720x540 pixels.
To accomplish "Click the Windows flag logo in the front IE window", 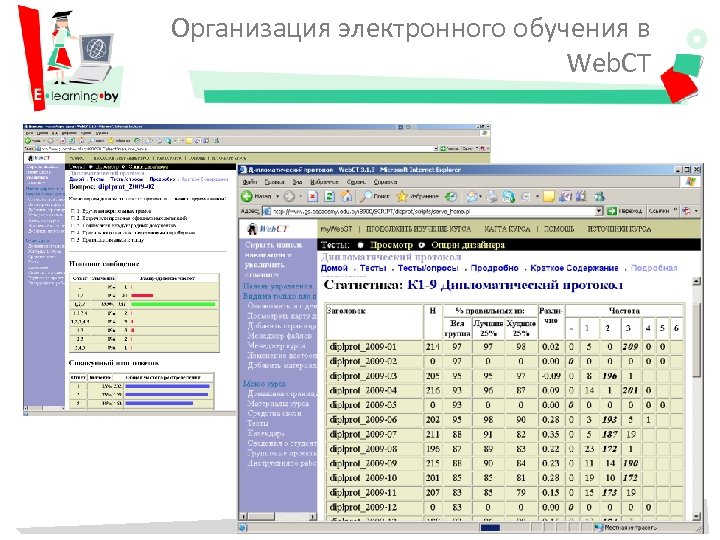I will pos(691,182).
